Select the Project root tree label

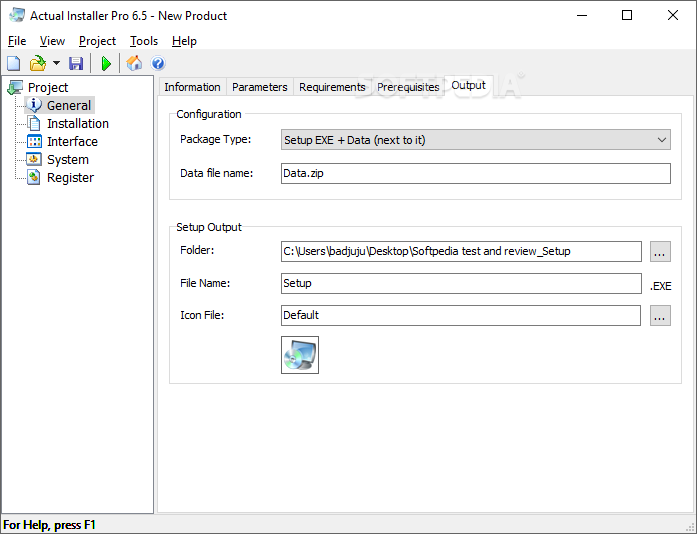tap(48, 88)
